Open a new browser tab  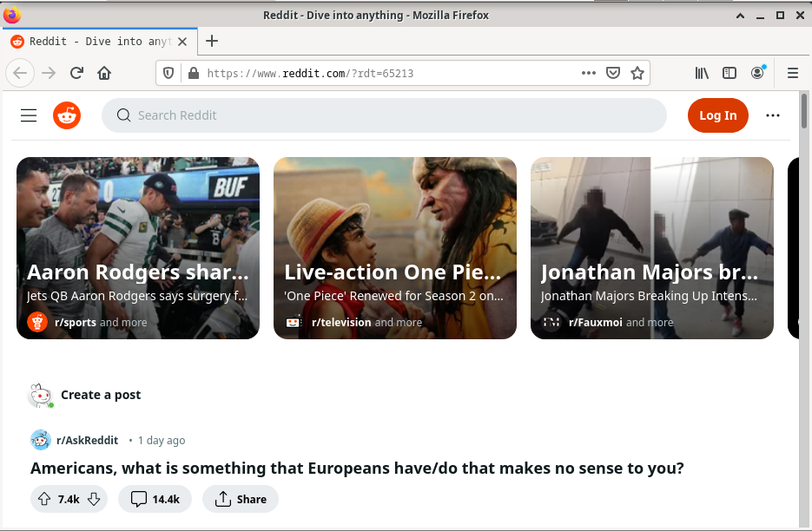click(x=212, y=41)
